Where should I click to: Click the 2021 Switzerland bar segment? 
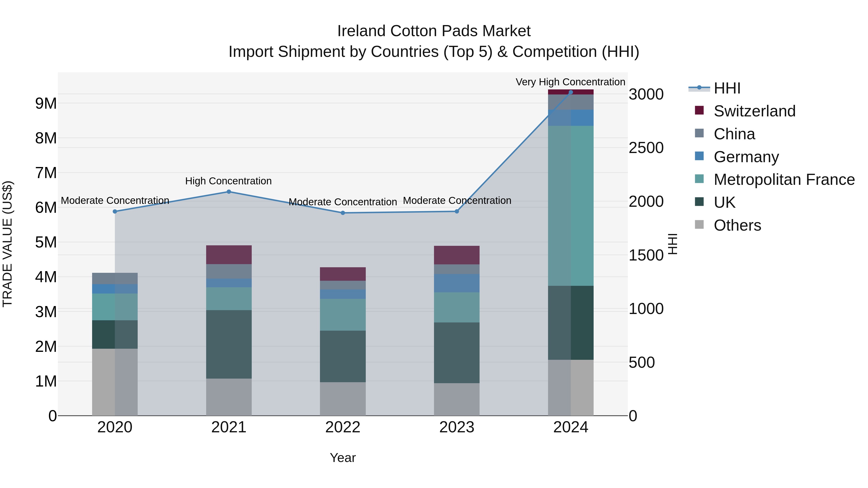[x=229, y=255]
